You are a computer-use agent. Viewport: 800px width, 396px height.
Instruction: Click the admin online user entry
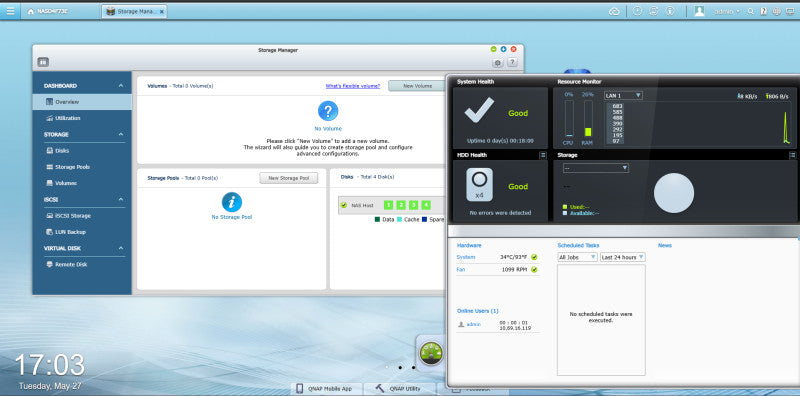click(x=473, y=325)
